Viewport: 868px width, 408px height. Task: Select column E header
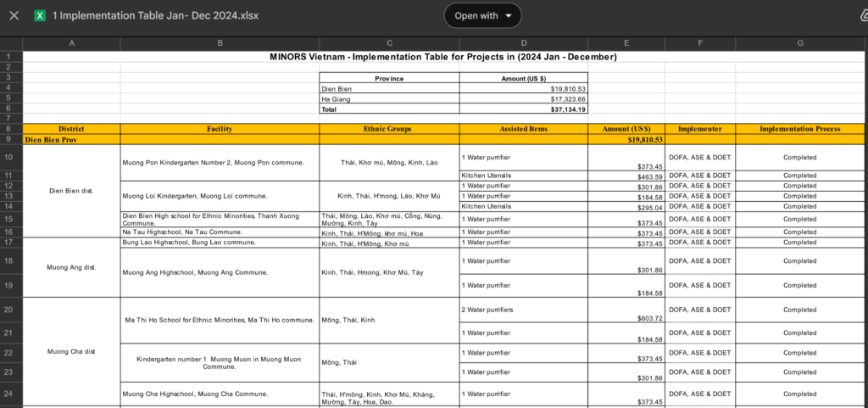626,43
